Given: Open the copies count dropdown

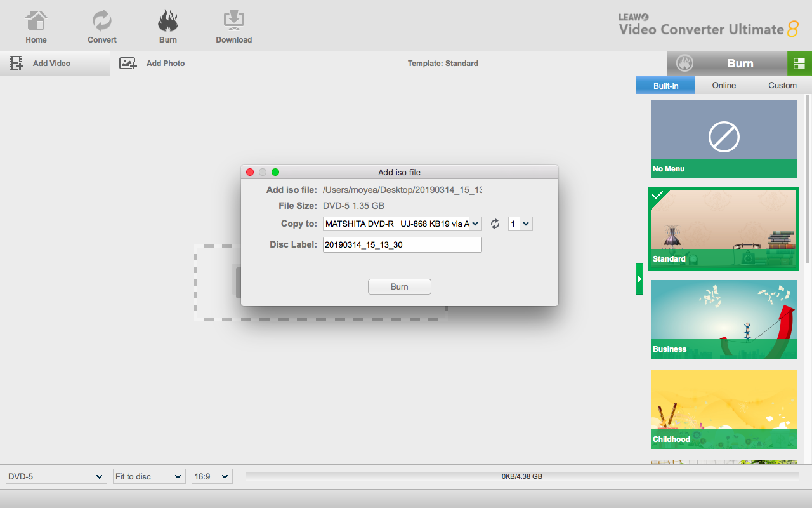Looking at the screenshot, I should (520, 224).
